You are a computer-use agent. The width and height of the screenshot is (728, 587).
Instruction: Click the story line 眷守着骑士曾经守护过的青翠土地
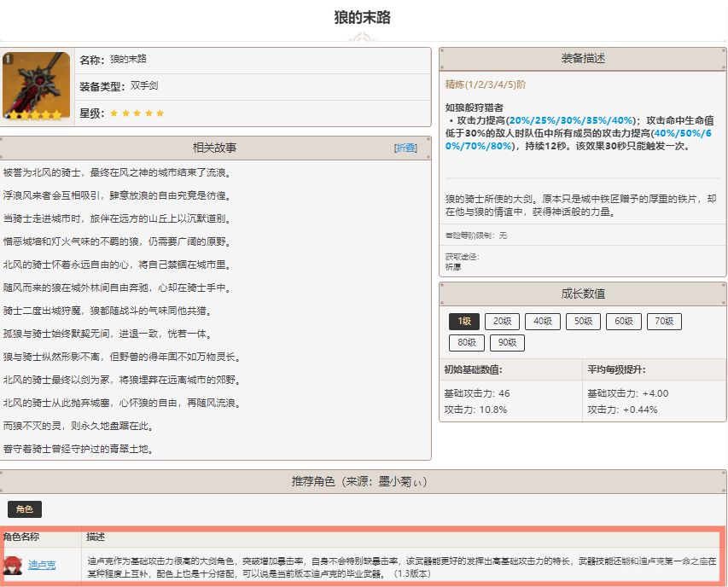(x=78, y=449)
